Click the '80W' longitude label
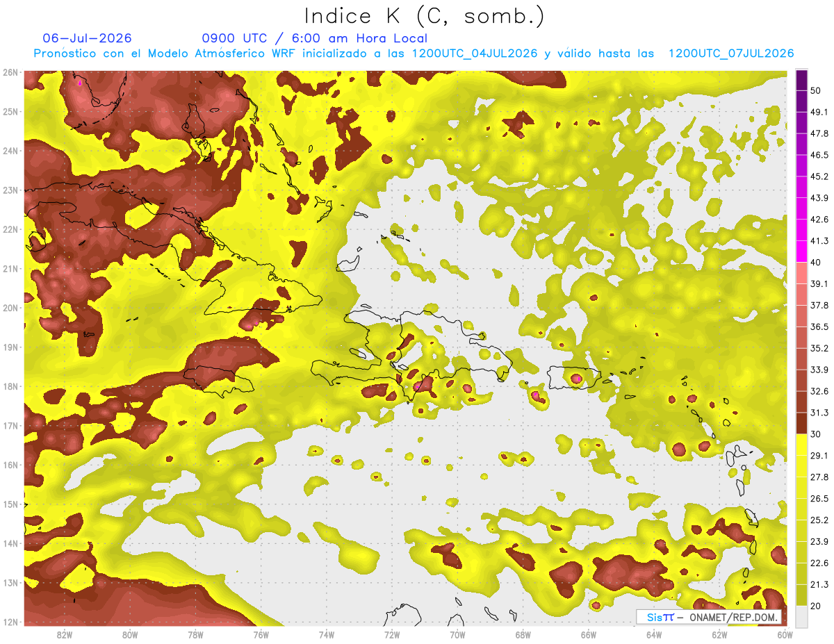834x644 pixels. [129, 634]
